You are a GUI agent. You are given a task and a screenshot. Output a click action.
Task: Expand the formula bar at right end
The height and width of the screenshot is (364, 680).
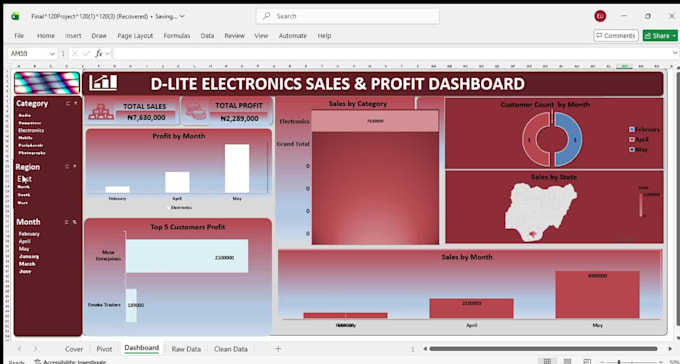tap(675, 53)
